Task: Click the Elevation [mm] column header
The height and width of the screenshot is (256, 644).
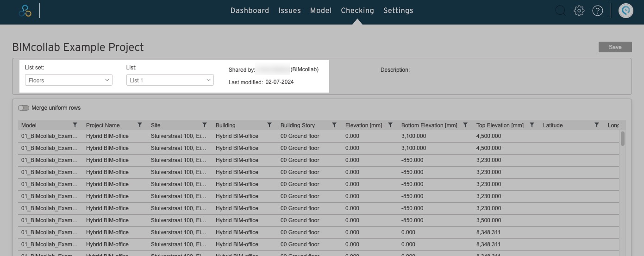Action: (363, 125)
